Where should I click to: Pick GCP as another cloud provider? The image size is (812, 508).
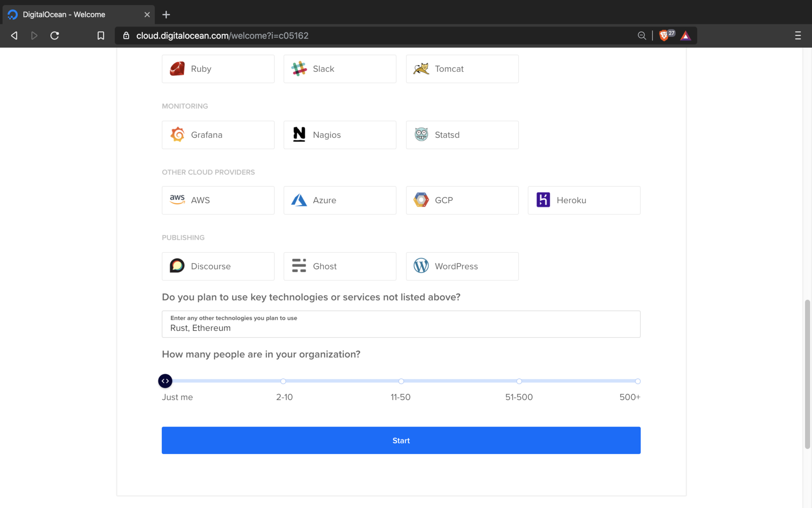click(462, 200)
